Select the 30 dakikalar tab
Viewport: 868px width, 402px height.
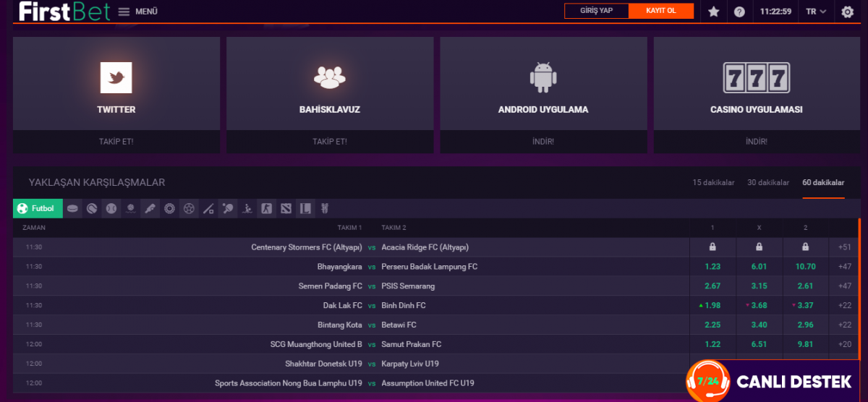(768, 183)
